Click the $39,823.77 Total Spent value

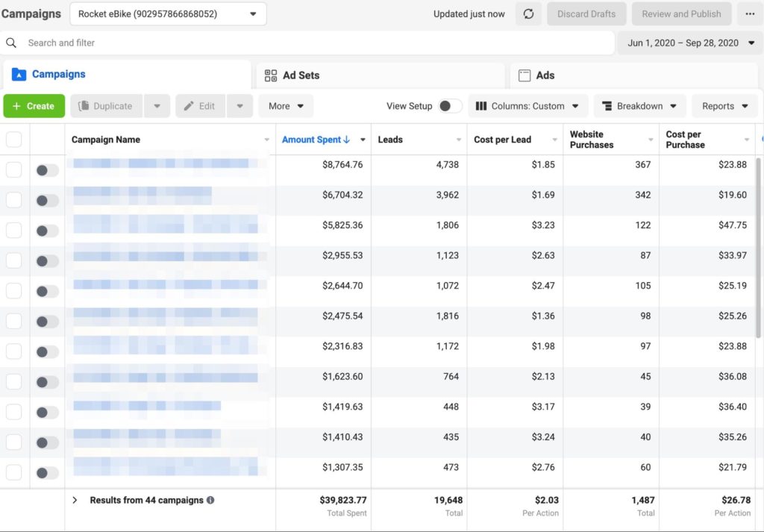click(x=343, y=500)
